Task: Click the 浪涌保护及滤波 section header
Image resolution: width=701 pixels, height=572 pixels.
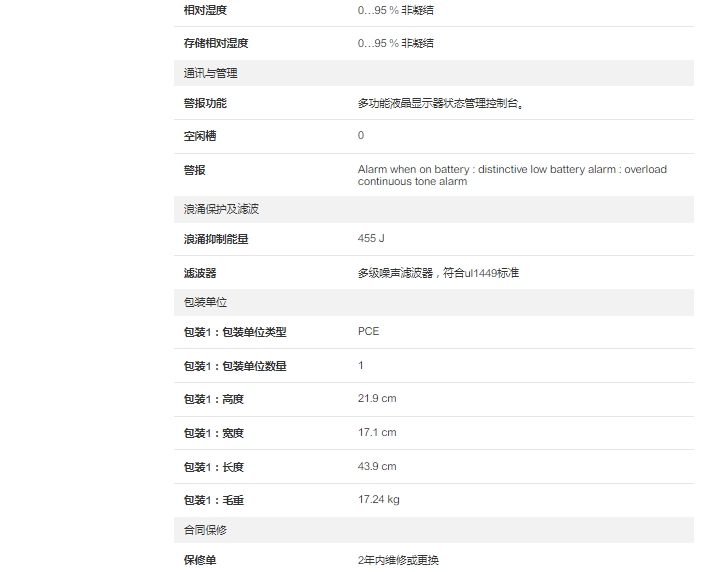Action: click(221, 209)
